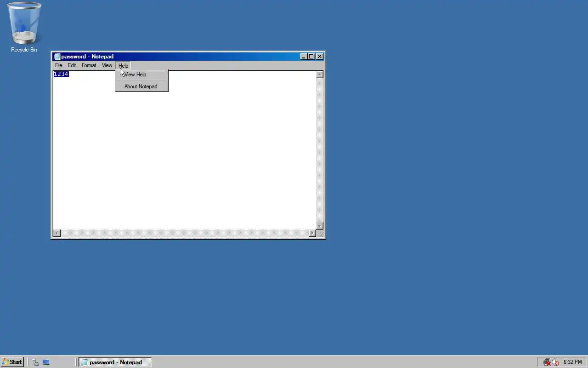588x368 pixels.
Task: Open the File menu
Action: (x=58, y=65)
